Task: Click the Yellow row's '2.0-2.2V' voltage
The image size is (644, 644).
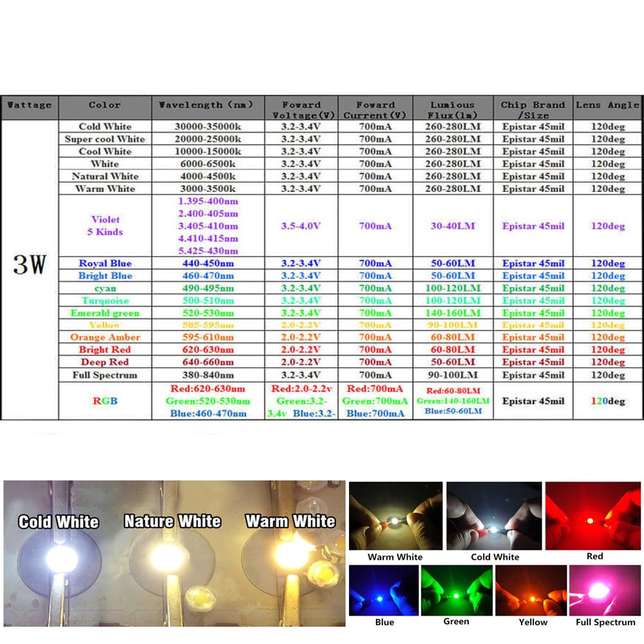Action: (x=301, y=325)
